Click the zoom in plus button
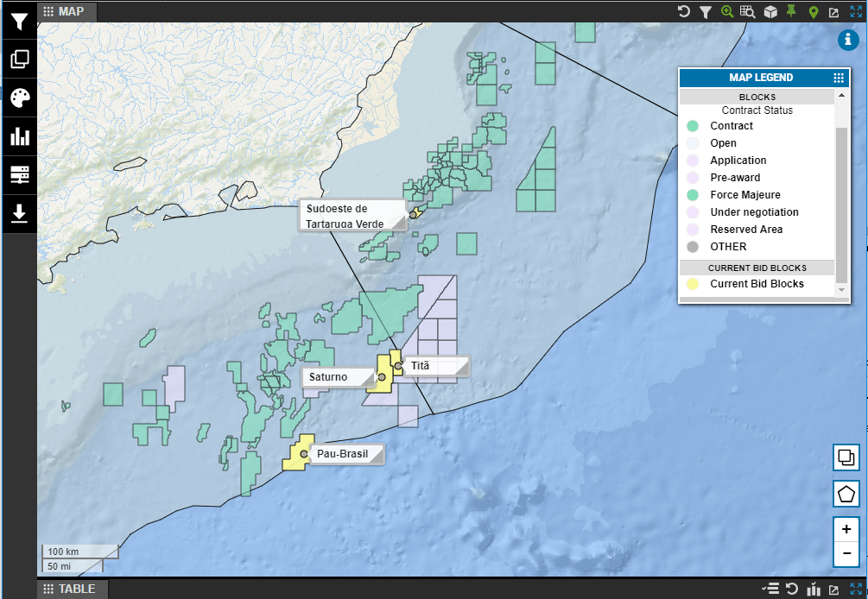This screenshot has width=868, height=599. click(x=846, y=530)
